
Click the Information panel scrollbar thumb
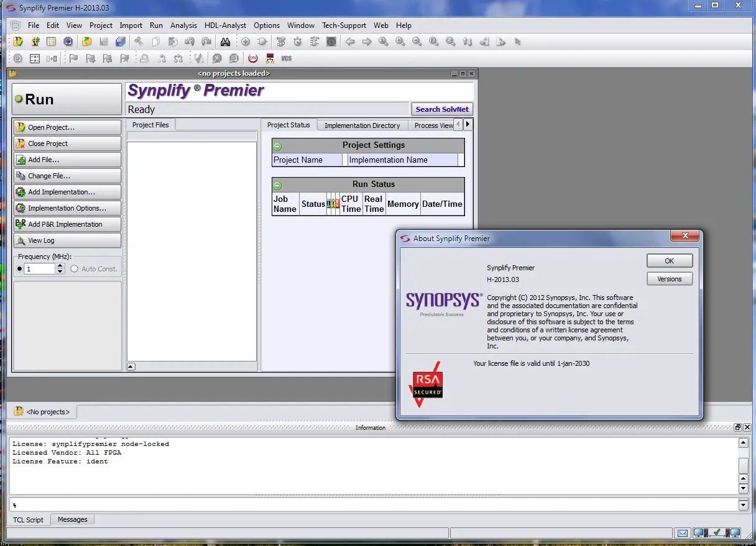tap(743, 466)
